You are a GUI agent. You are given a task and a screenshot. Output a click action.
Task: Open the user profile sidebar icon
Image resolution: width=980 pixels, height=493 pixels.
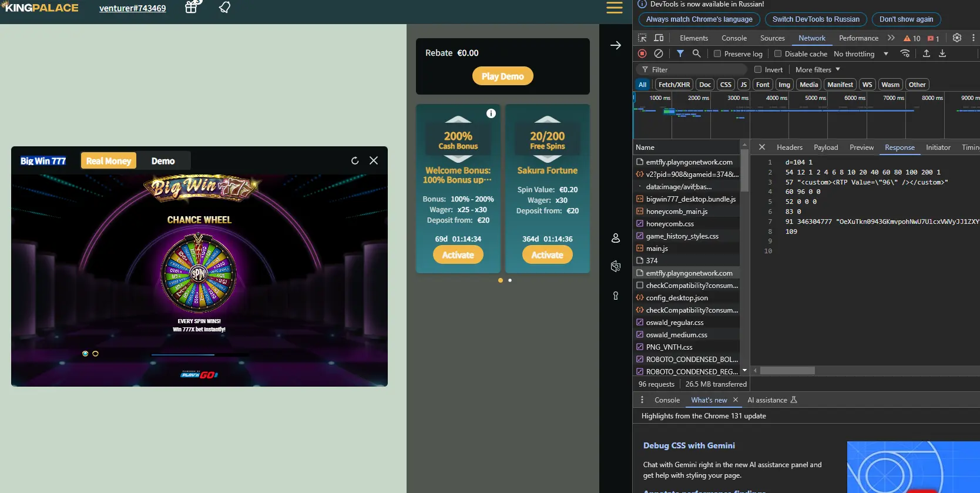point(616,238)
